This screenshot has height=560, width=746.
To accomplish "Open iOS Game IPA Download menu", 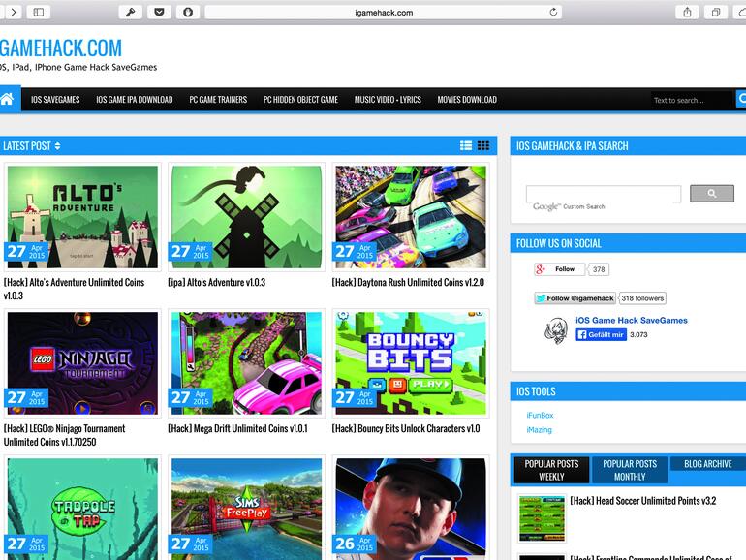I will 135,100.
